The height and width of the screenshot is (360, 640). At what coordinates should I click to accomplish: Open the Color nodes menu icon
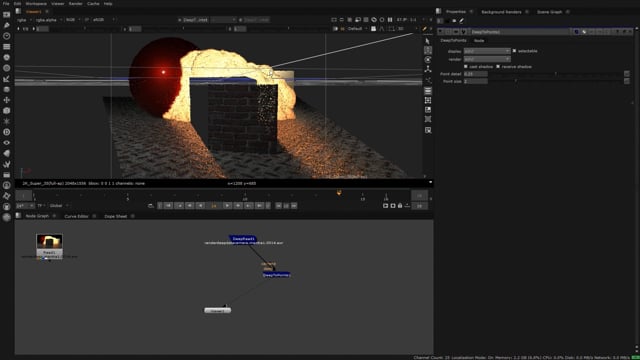click(7, 57)
